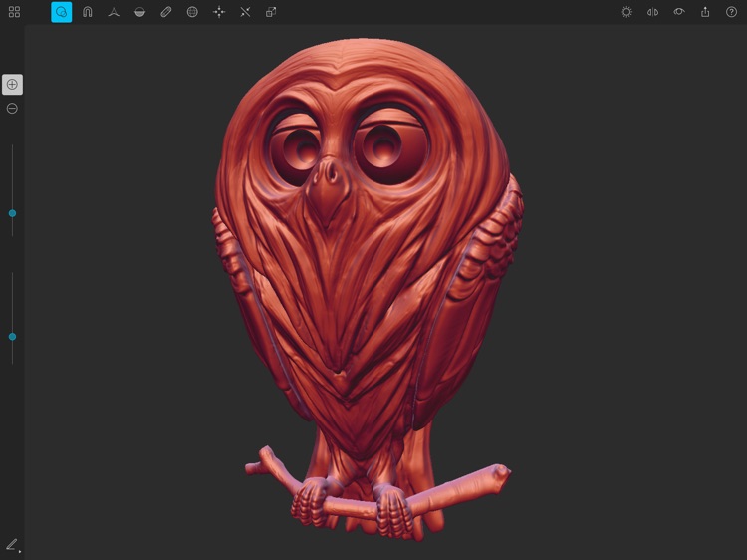Open the pencil stylus options icon
The height and width of the screenshot is (560, 747).
pyautogui.click(x=12, y=545)
